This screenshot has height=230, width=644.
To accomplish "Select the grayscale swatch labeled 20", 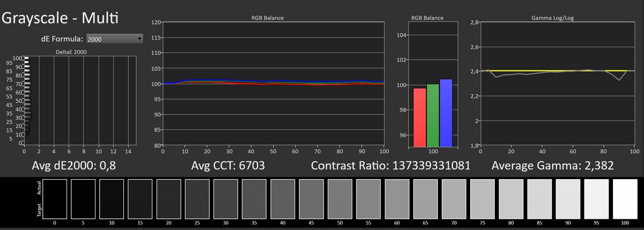I will point(169,198).
